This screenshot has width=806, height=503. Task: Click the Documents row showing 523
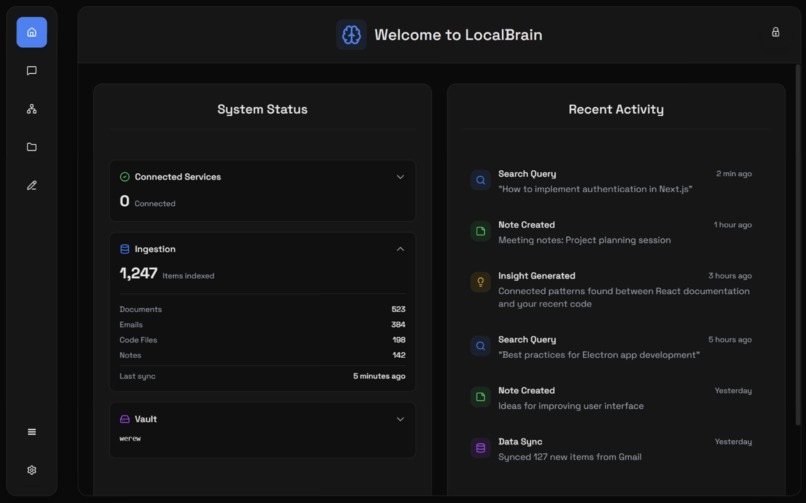pyautogui.click(x=262, y=309)
